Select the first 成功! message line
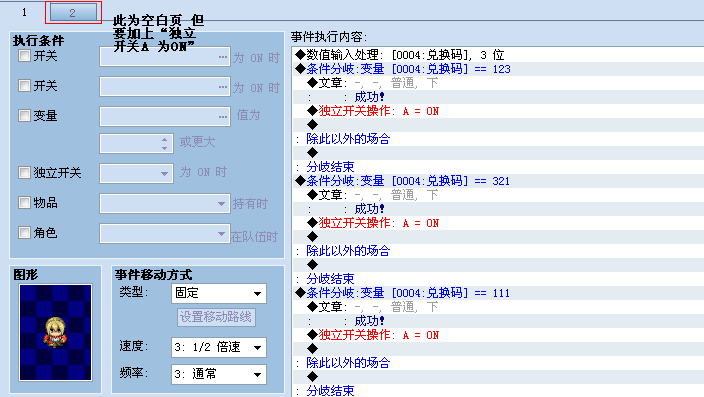Image resolution: width=704 pixels, height=397 pixels. (x=498, y=97)
